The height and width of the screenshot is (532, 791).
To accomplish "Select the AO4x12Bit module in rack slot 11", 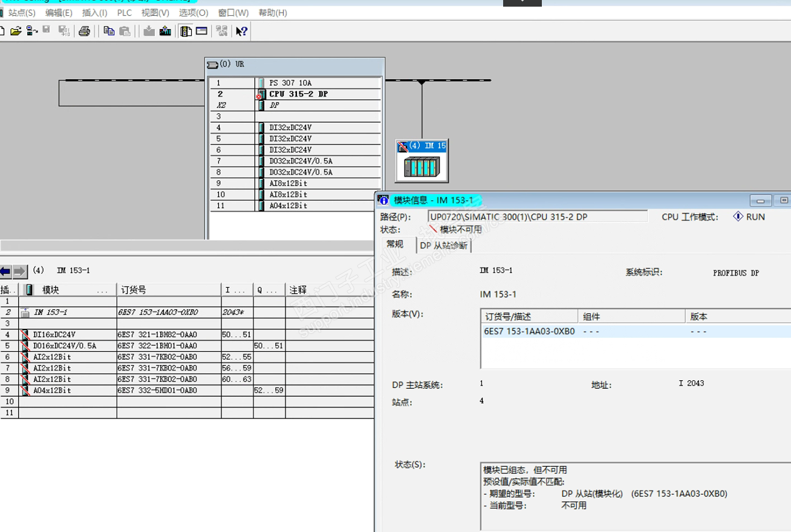I will coord(296,206).
